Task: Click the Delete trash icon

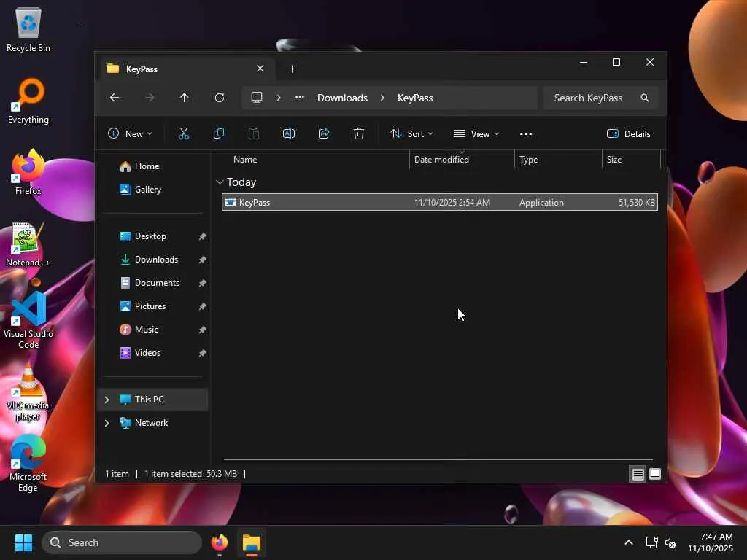Action: click(x=359, y=134)
